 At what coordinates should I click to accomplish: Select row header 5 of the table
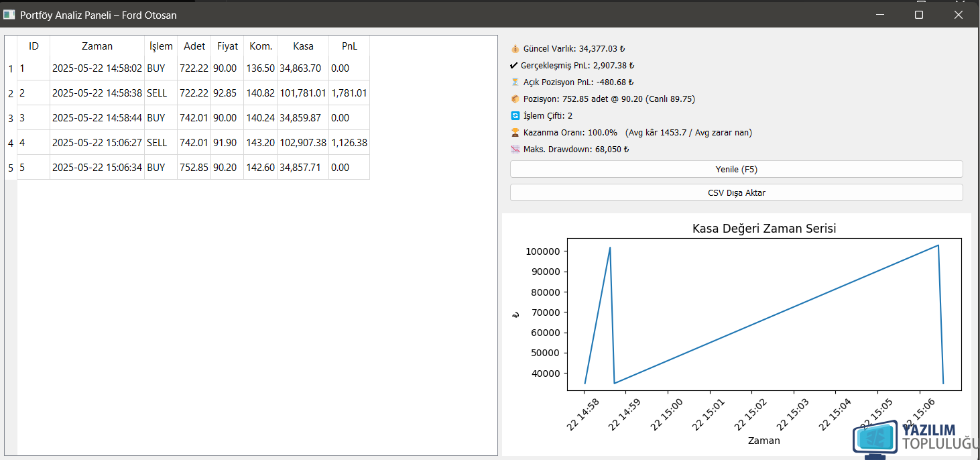tap(11, 168)
